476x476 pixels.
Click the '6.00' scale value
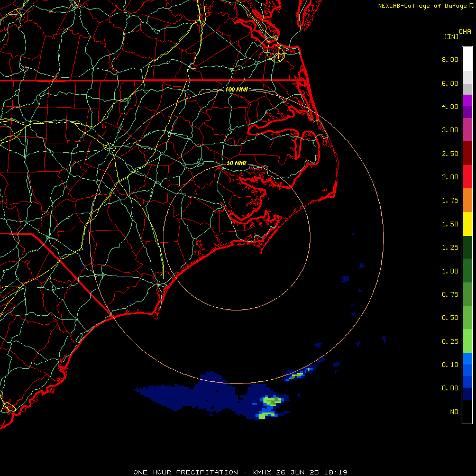(450, 83)
